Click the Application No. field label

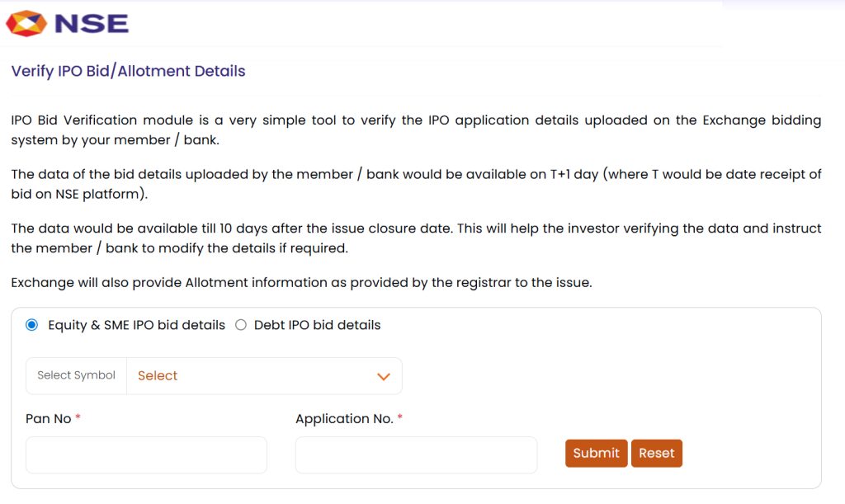pos(344,418)
